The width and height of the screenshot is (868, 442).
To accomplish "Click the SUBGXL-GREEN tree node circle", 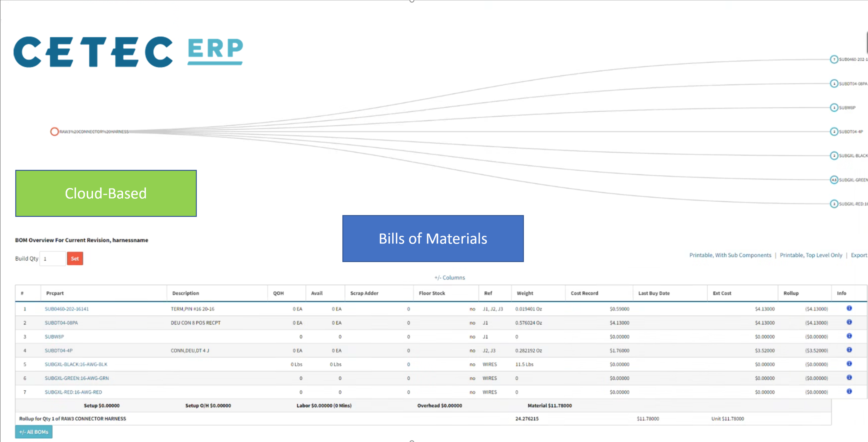I will tap(834, 180).
